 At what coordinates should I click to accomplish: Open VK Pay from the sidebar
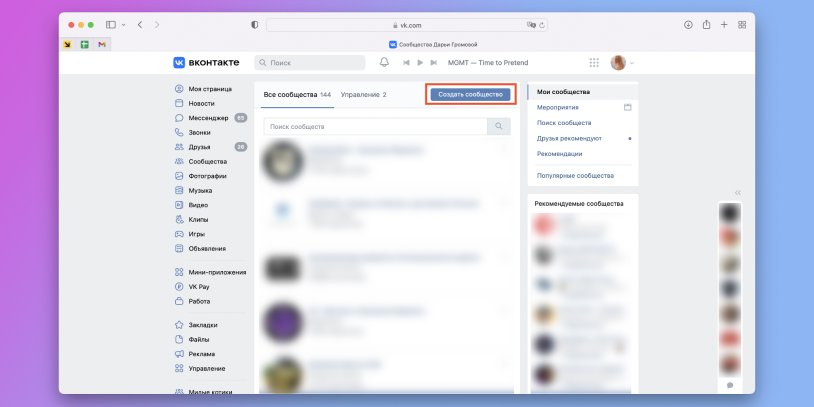(198, 286)
